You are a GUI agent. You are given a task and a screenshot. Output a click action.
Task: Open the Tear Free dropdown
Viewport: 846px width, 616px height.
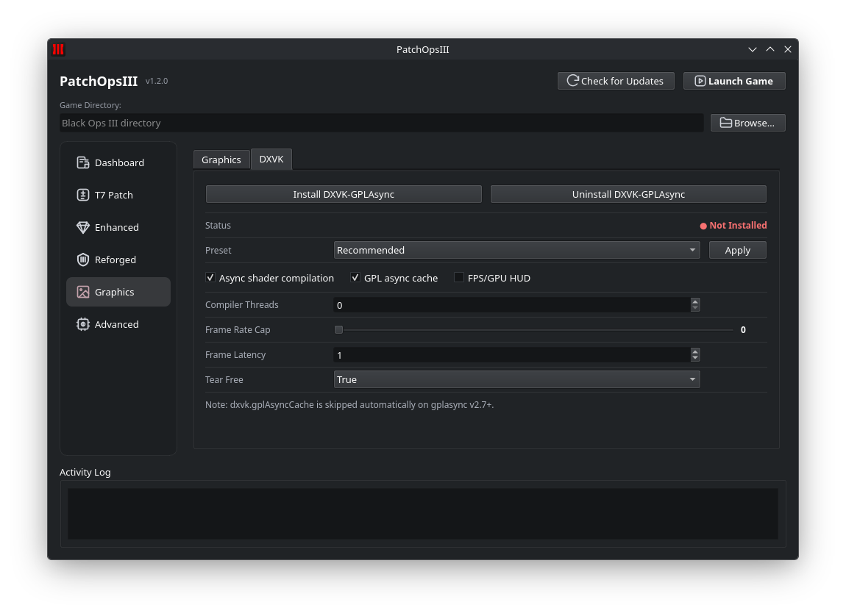tap(516, 379)
